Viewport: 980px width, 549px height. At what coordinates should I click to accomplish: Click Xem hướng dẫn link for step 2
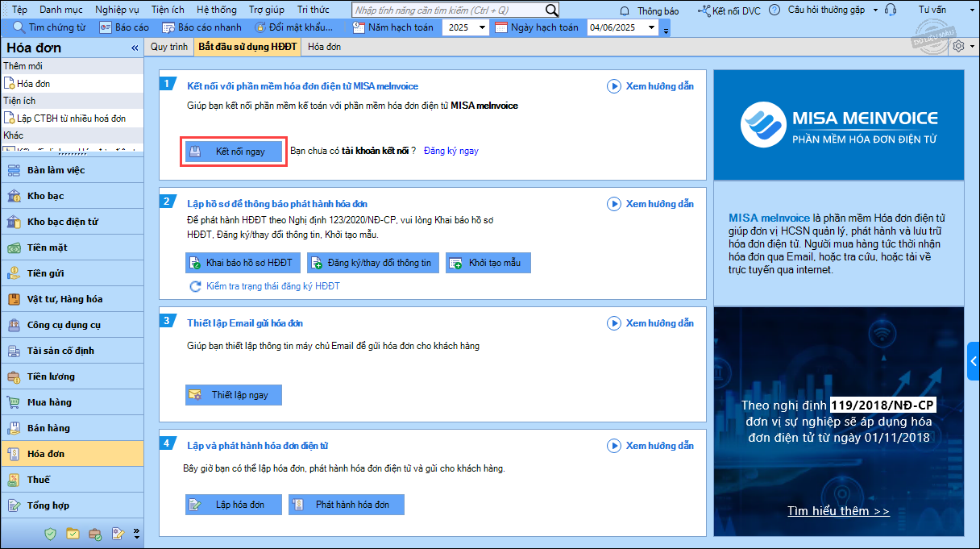point(659,204)
